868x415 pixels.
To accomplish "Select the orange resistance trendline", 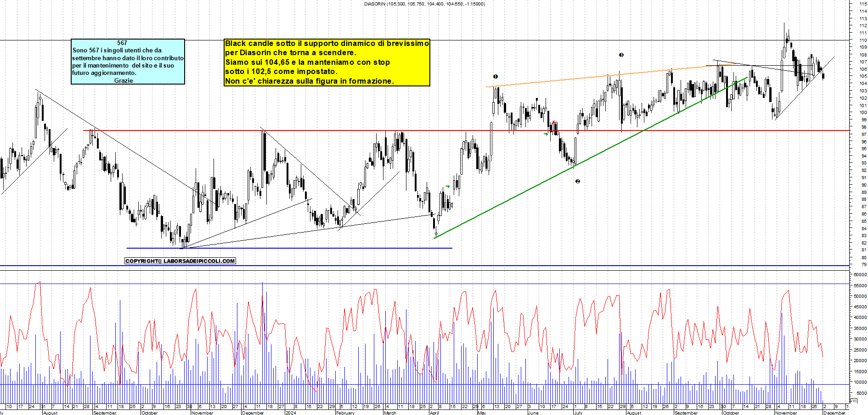I will pyautogui.click(x=611, y=75).
